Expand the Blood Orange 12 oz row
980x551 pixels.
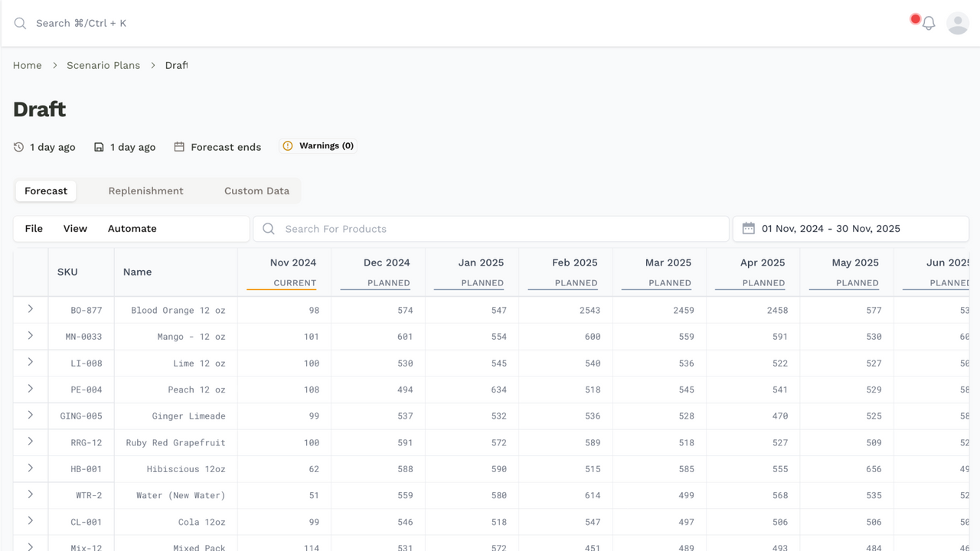coord(31,309)
